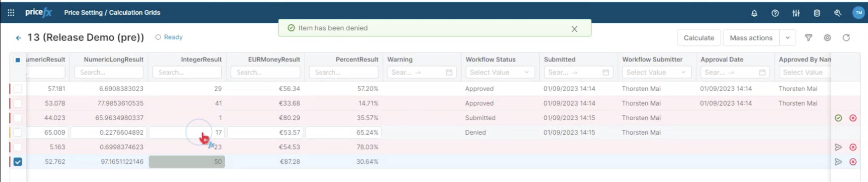Open the notifications bell
Viewport: 868px width, 182px height.
pyautogui.click(x=754, y=13)
